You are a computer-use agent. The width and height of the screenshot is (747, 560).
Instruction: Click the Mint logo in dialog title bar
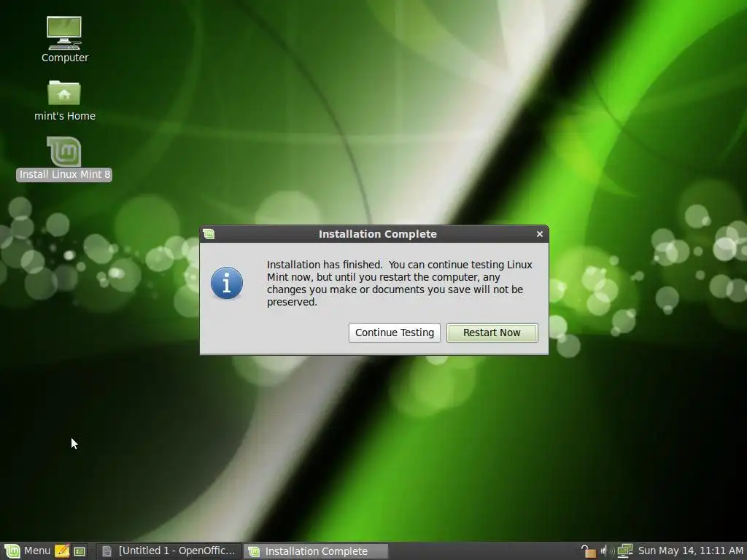[x=209, y=234]
